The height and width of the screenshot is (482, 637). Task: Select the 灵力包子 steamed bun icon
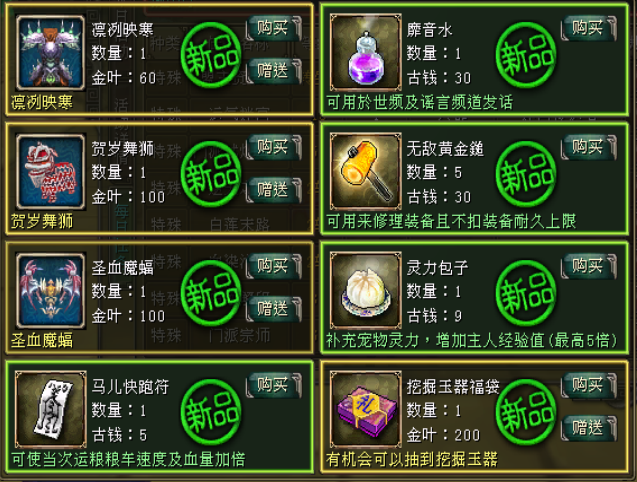pos(366,290)
